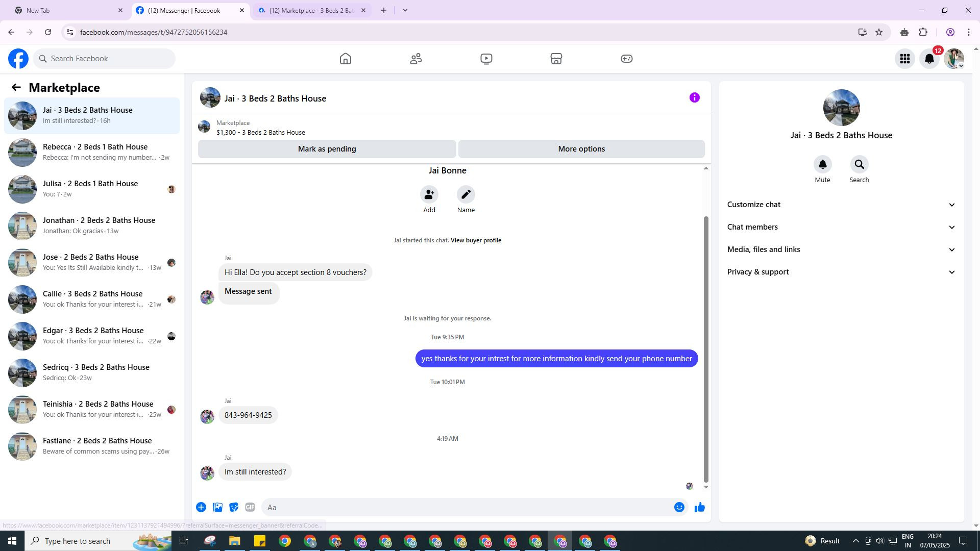
Task: Open the Facebook Marketplace store icon
Action: pos(556,59)
